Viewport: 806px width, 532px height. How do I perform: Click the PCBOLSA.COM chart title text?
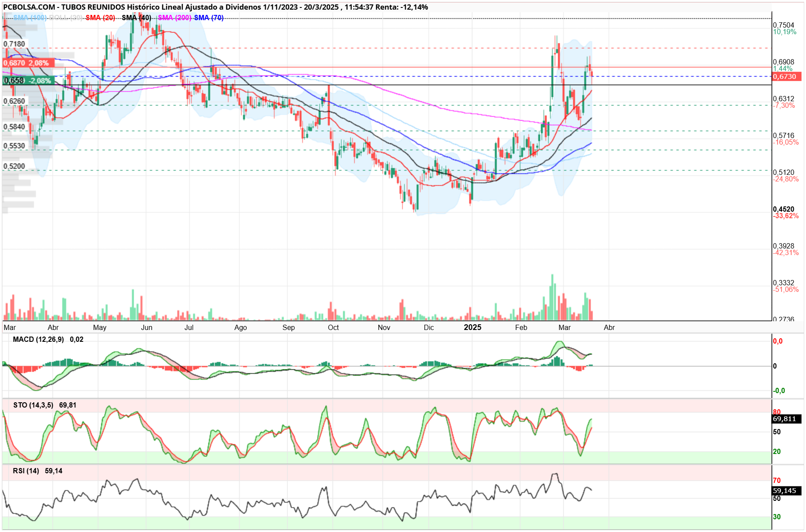point(29,7)
